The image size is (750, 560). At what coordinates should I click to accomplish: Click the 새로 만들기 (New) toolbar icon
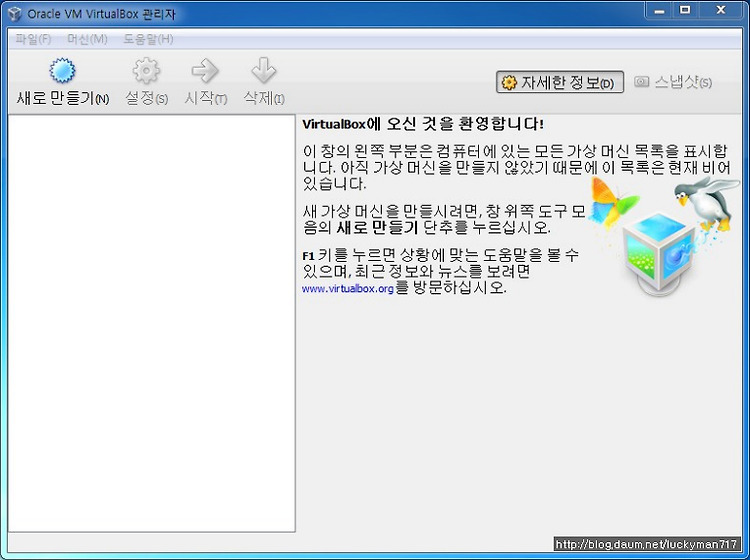click(62, 71)
